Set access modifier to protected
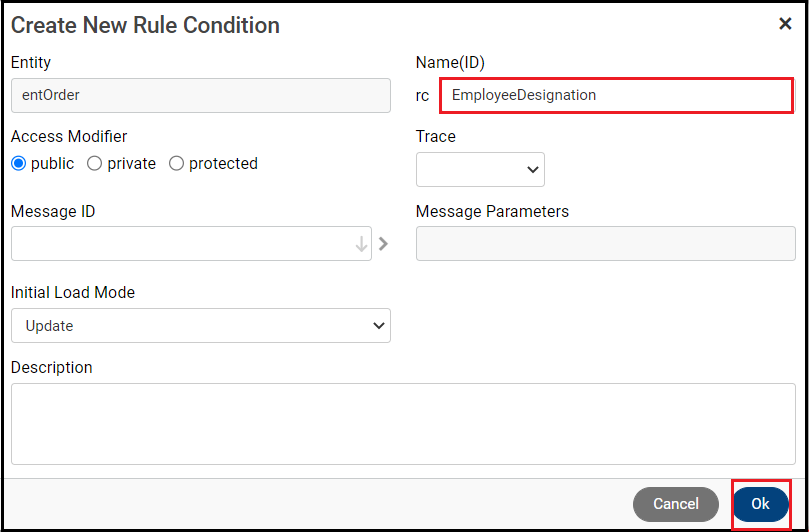809x532 pixels. [x=176, y=164]
